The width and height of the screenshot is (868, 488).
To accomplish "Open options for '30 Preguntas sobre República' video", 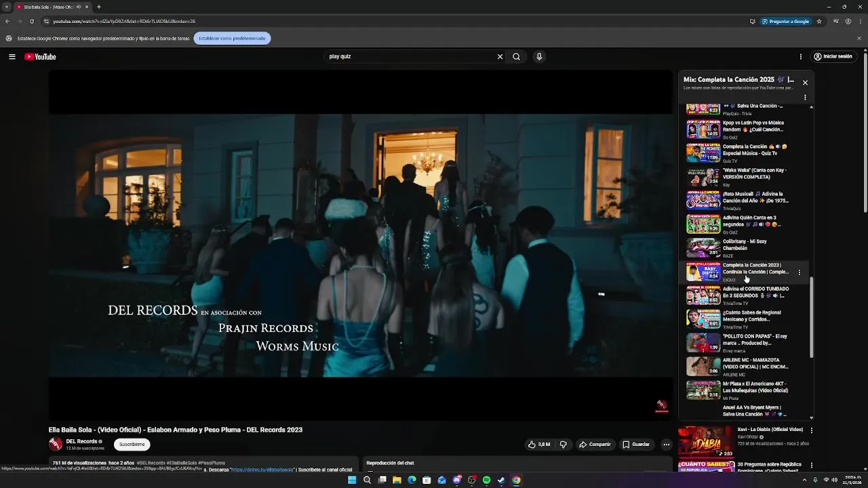I will (812, 466).
